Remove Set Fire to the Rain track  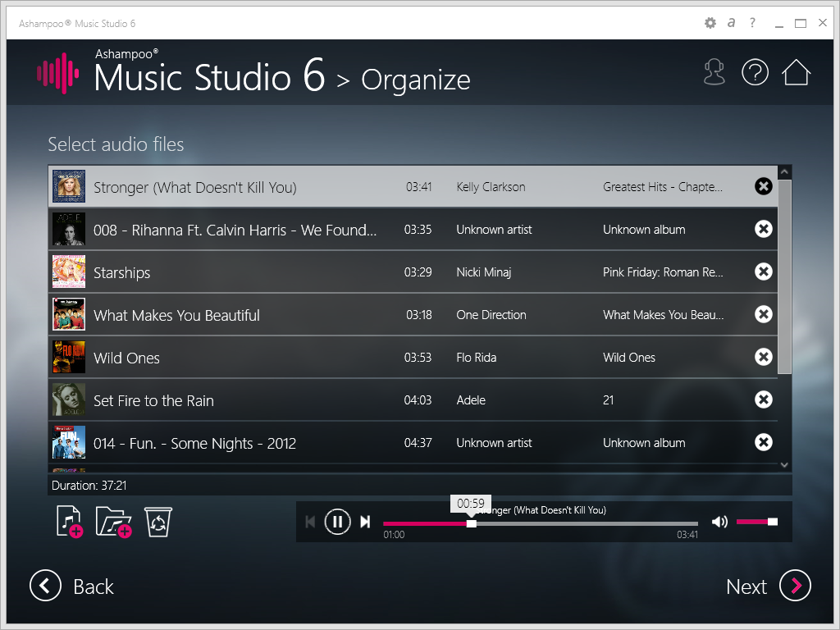[763, 399]
